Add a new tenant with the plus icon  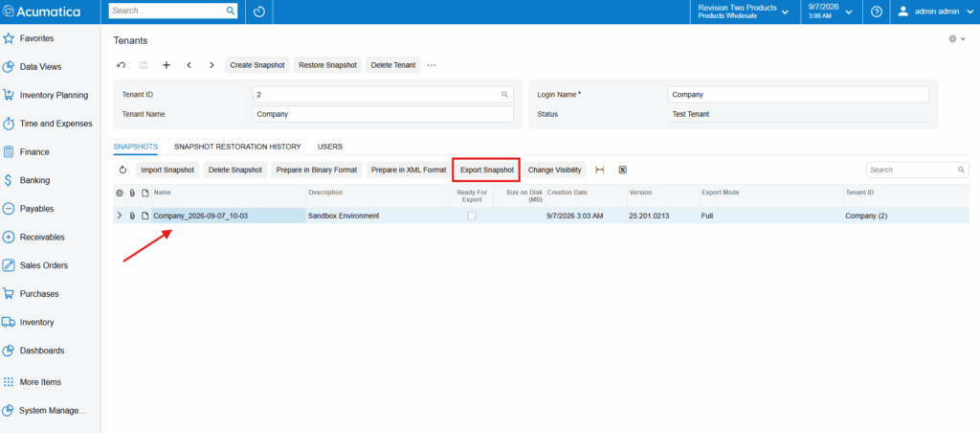point(167,65)
